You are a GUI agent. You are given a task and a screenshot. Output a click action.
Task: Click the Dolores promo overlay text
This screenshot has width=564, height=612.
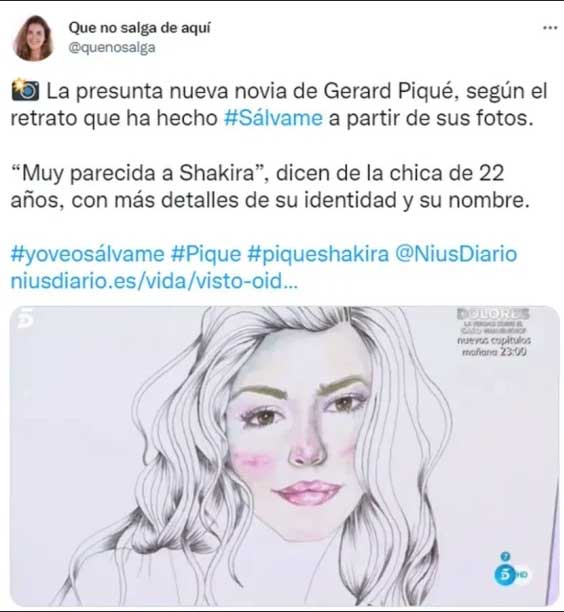click(493, 314)
